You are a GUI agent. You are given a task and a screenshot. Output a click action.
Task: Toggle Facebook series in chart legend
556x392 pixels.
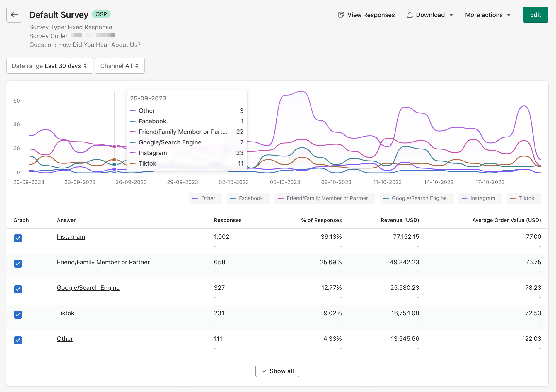pyautogui.click(x=248, y=198)
